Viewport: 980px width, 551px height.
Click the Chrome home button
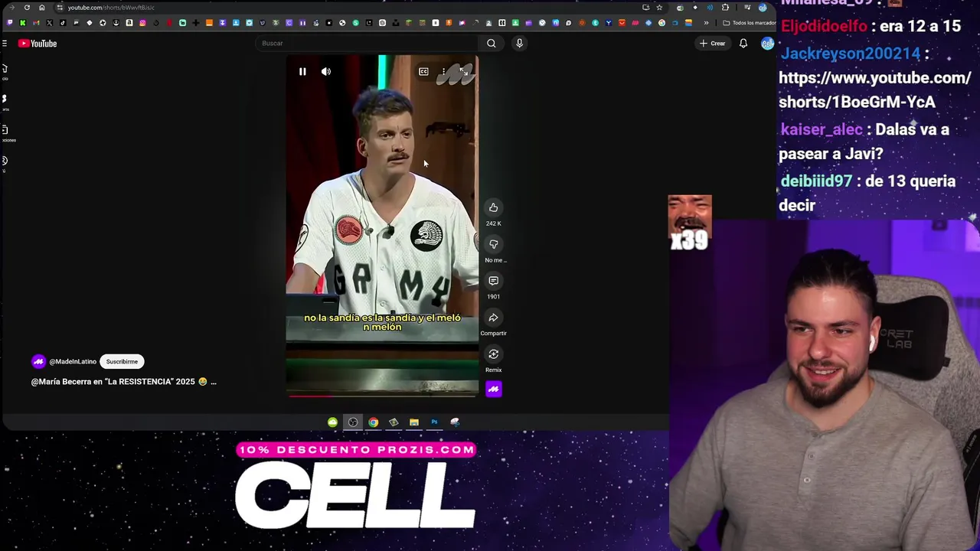[41, 8]
